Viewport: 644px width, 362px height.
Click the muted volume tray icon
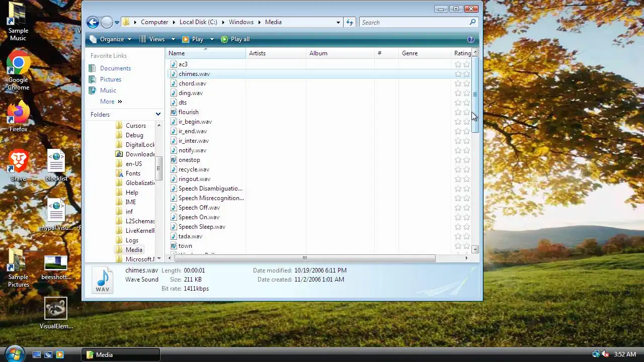pyautogui.click(x=605, y=354)
